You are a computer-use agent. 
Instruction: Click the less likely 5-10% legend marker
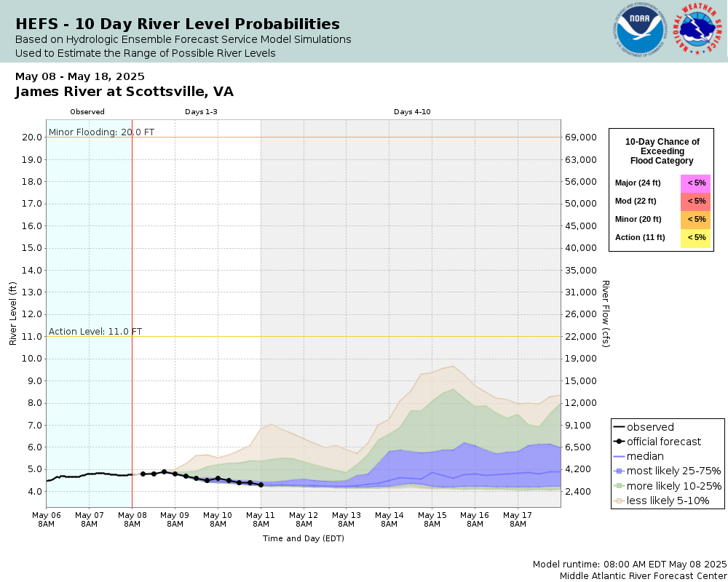tap(619, 501)
